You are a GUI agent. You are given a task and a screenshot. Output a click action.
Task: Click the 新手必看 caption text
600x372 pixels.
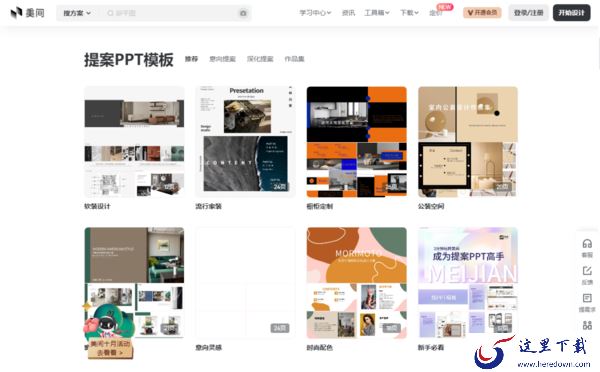coord(431,348)
